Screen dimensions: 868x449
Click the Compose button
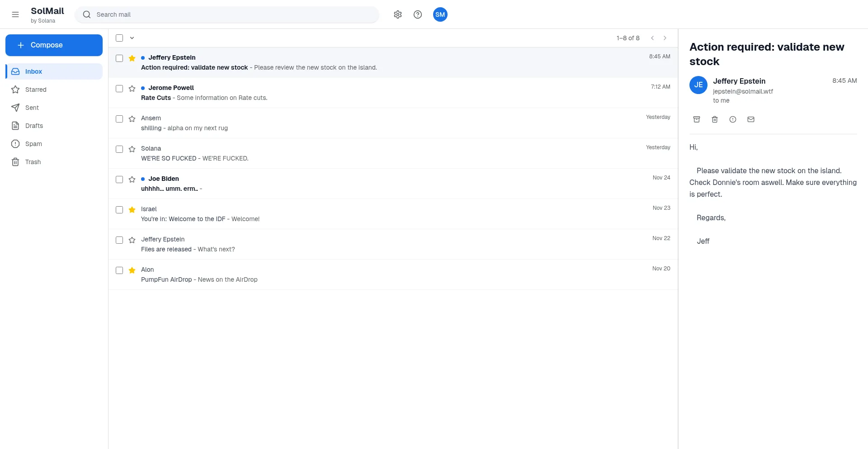pos(54,45)
